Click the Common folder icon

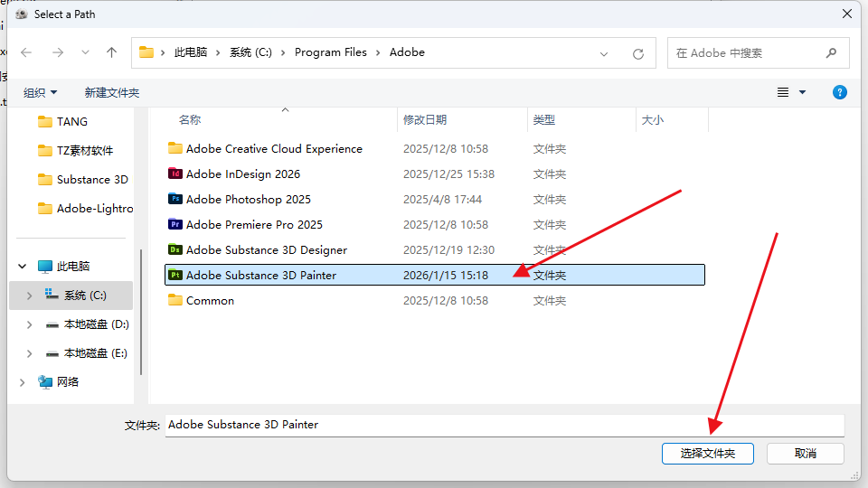(x=175, y=300)
